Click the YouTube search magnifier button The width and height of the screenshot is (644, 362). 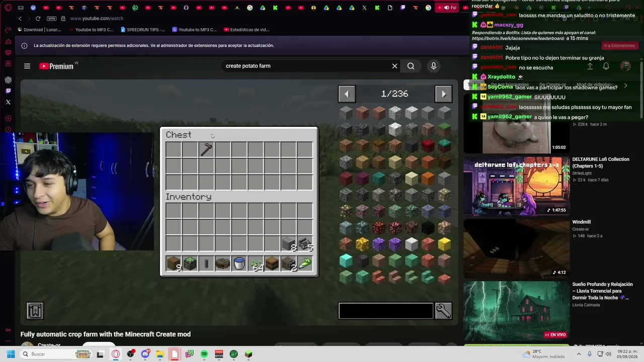tap(411, 66)
